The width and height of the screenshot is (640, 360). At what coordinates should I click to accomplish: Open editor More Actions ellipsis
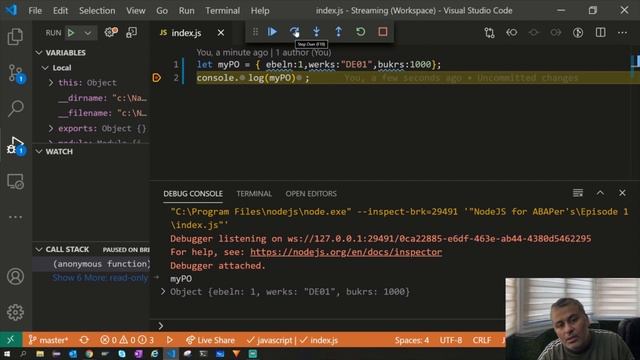[x=622, y=33]
